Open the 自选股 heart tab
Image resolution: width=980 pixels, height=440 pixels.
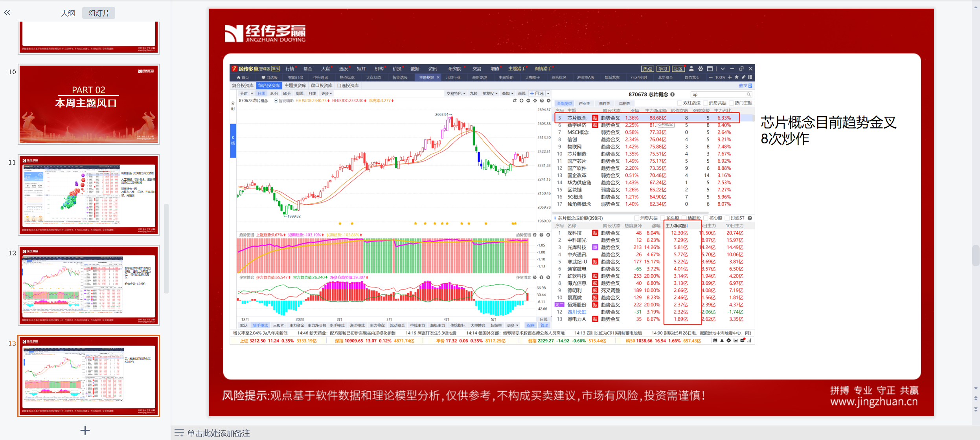point(269,77)
